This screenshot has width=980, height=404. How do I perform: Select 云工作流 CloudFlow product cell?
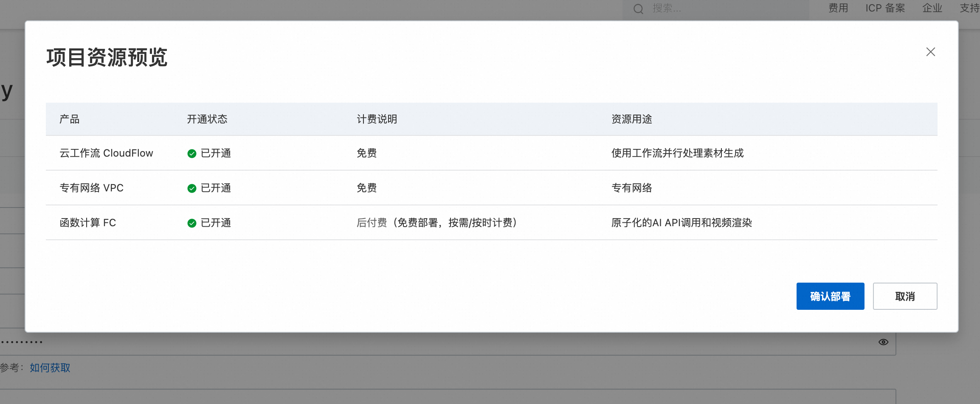click(106, 153)
